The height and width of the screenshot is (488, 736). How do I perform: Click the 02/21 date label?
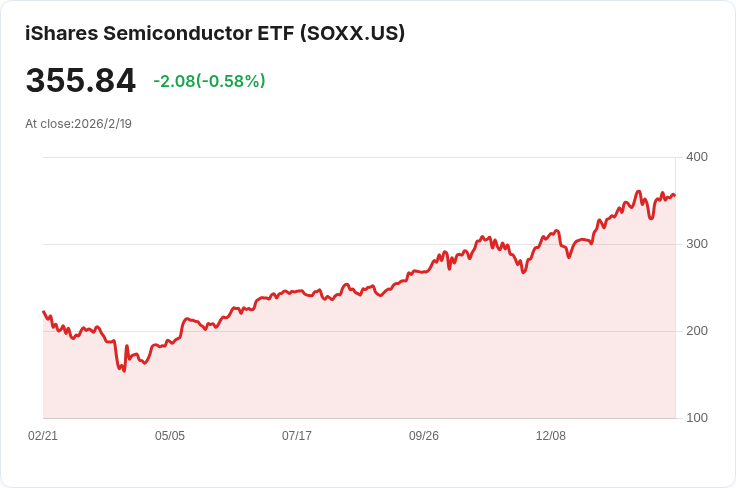(43, 436)
